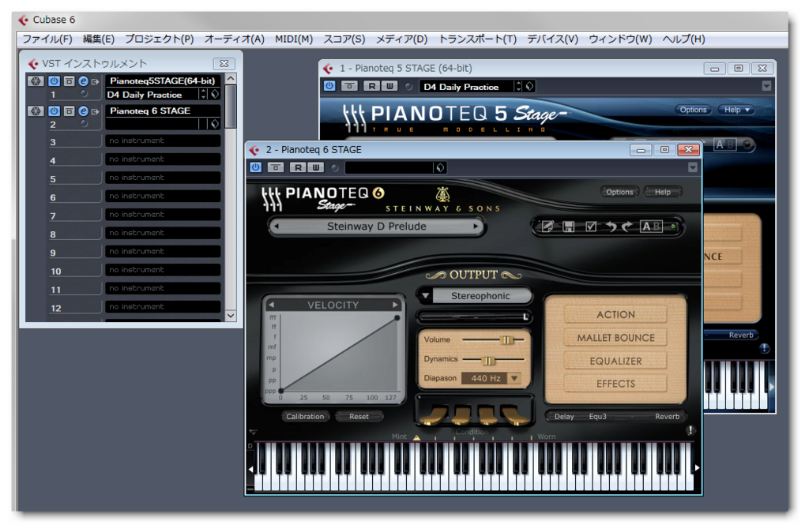The image size is (809, 532).
Task: Open the ACTION panel
Action: (615, 315)
